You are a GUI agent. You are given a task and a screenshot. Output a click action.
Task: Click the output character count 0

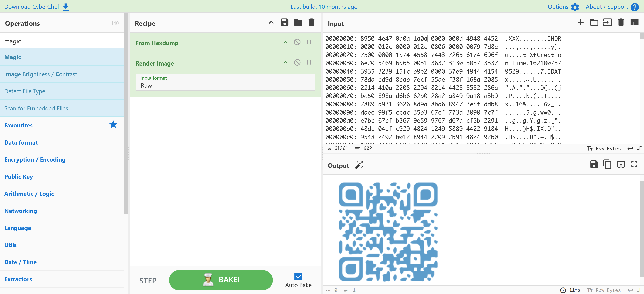pyautogui.click(x=332, y=290)
